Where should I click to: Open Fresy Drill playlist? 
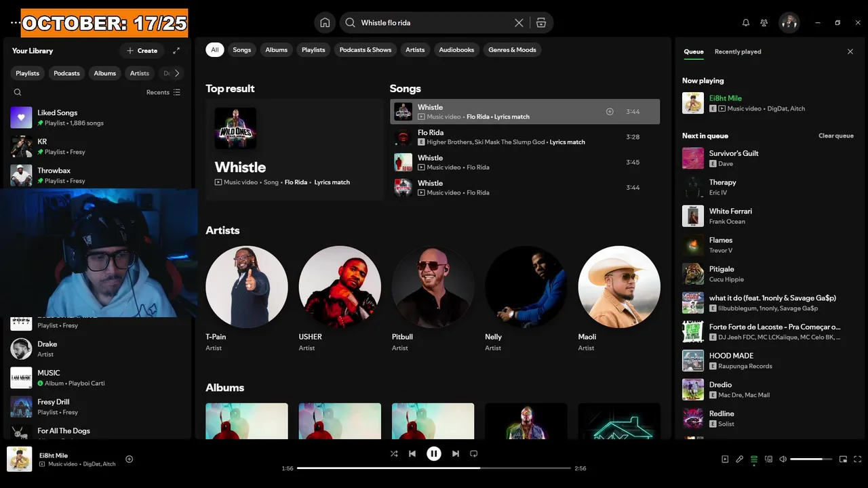(98, 407)
